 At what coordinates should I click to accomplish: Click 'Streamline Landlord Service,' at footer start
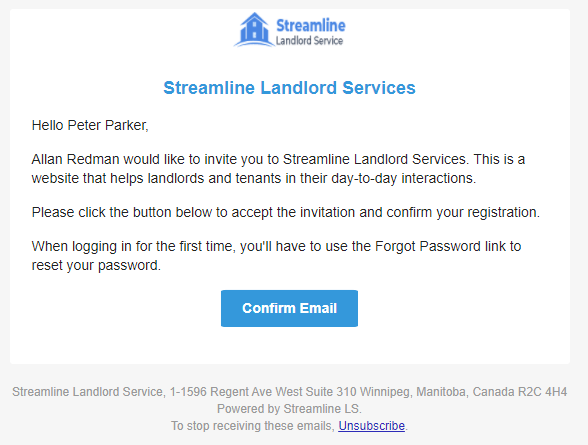coord(89,392)
